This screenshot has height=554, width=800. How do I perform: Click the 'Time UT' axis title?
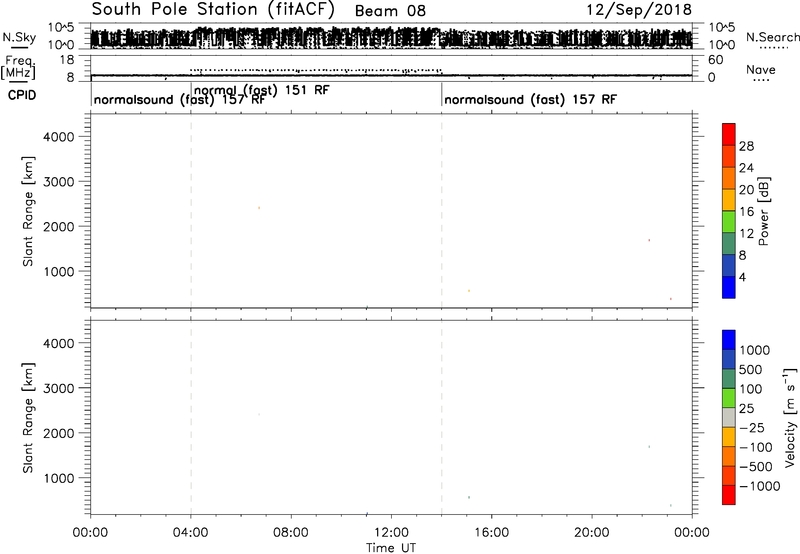[x=391, y=548]
